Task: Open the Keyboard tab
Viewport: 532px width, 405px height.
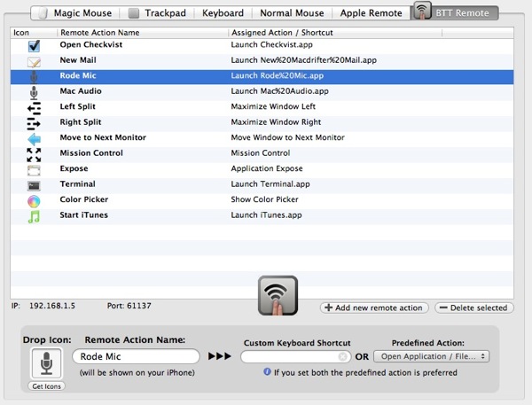Action: [x=223, y=13]
